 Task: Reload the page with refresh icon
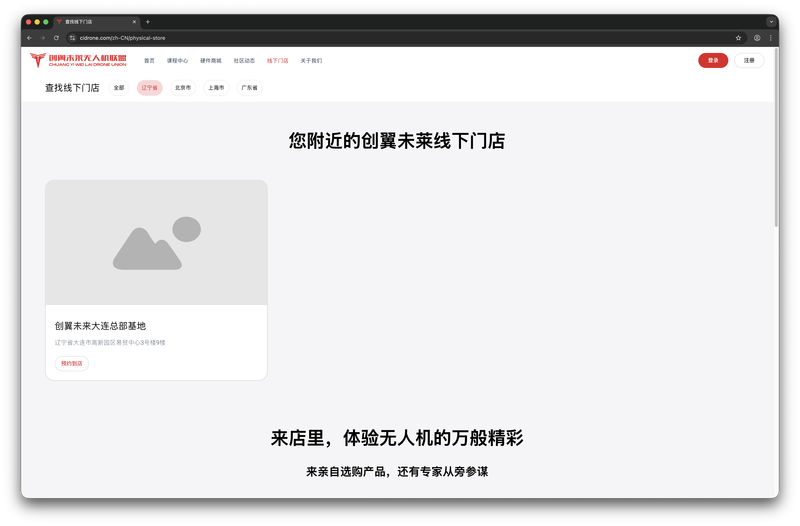[56, 38]
